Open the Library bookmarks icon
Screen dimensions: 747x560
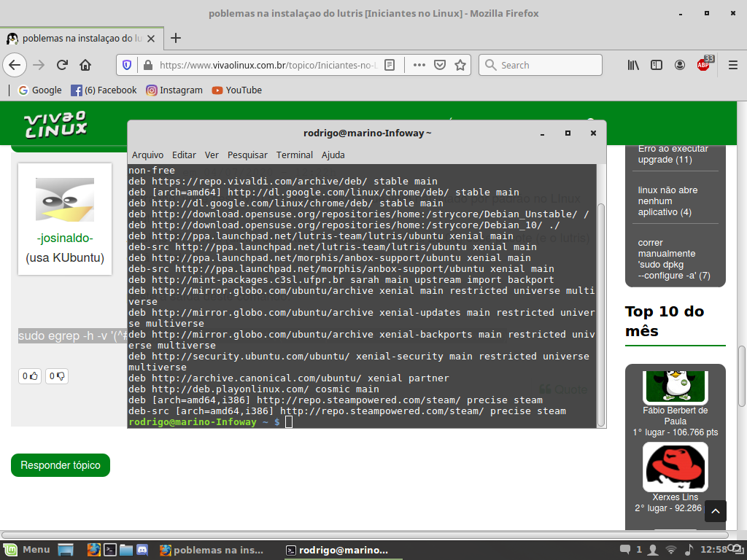tap(633, 65)
